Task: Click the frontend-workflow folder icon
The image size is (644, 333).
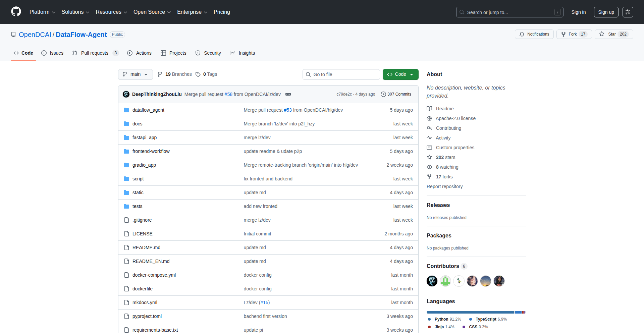Action: tap(126, 151)
